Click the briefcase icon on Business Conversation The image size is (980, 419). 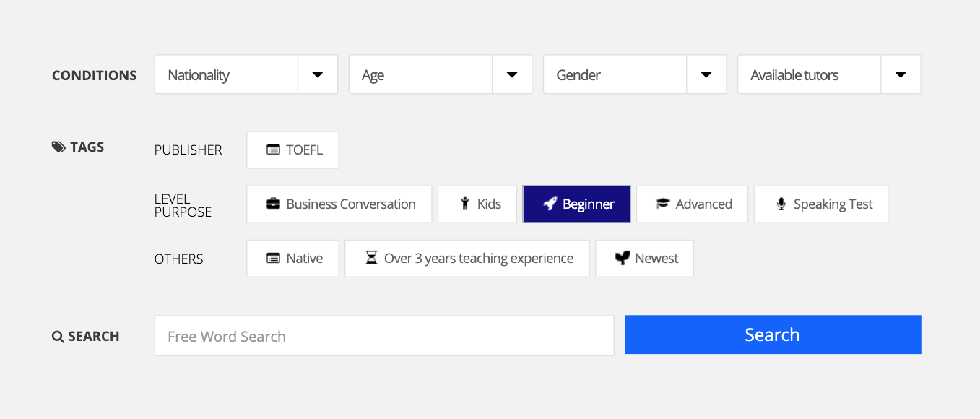click(x=273, y=204)
